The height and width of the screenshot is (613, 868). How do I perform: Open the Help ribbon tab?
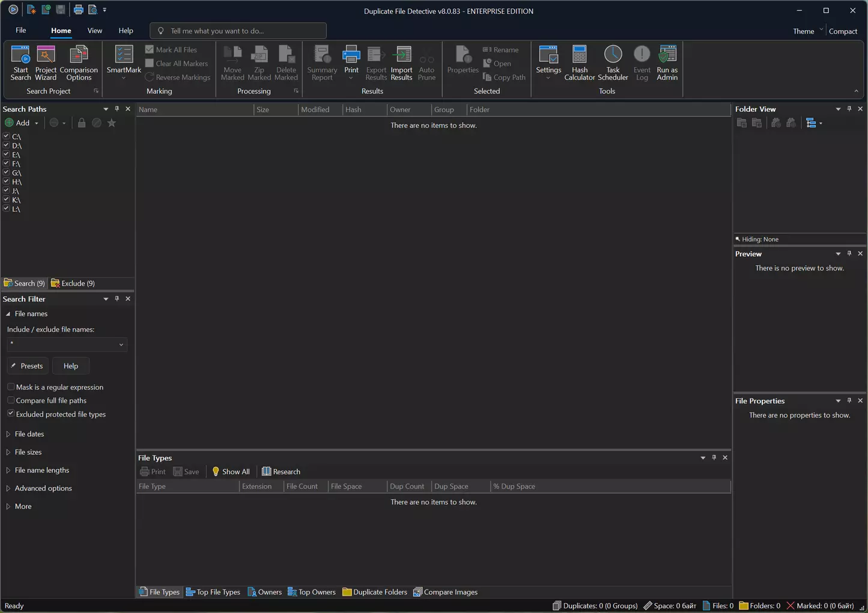point(126,31)
